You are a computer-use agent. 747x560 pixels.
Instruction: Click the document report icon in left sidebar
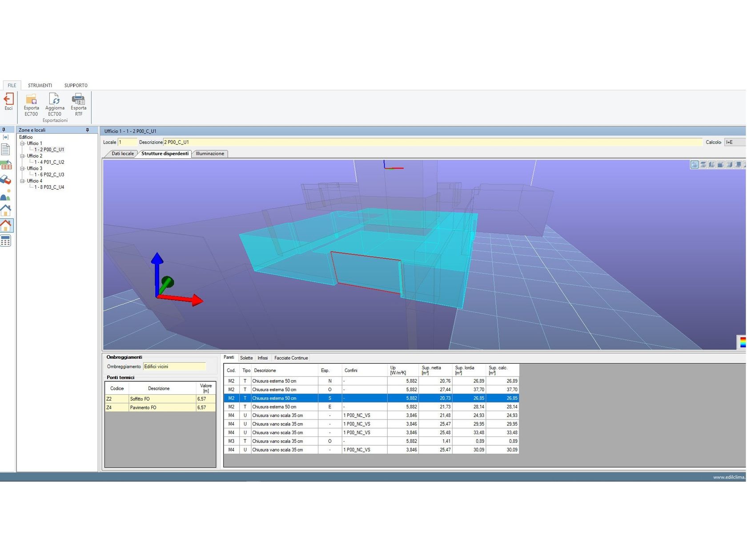(x=5, y=150)
